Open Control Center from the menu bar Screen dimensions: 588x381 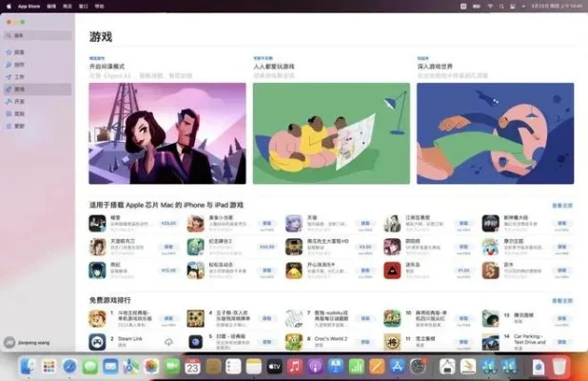[513, 7]
